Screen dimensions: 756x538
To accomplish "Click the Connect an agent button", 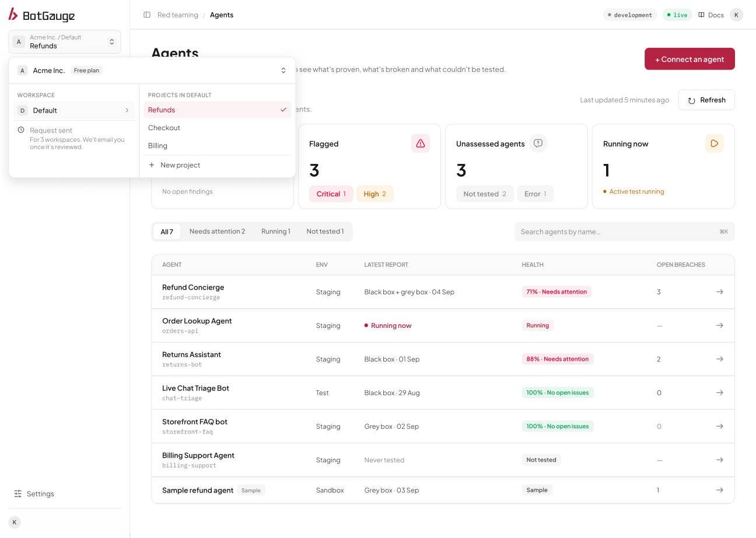I will pos(689,59).
